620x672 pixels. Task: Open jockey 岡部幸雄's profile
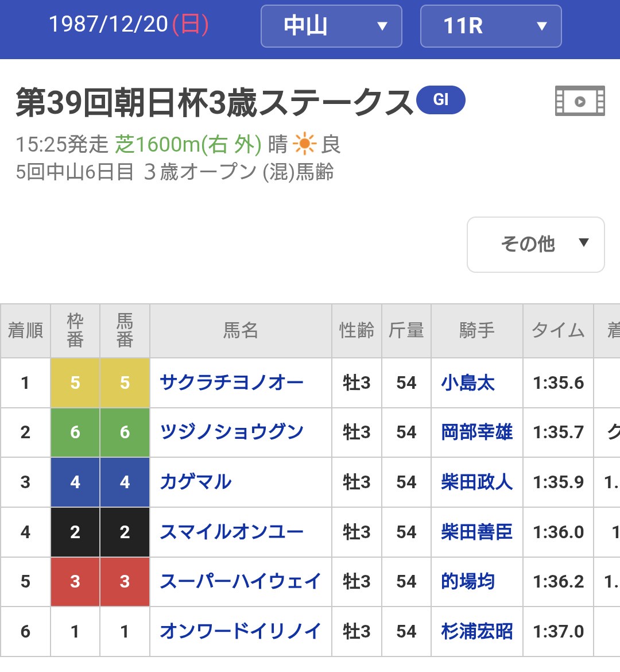point(476,432)
